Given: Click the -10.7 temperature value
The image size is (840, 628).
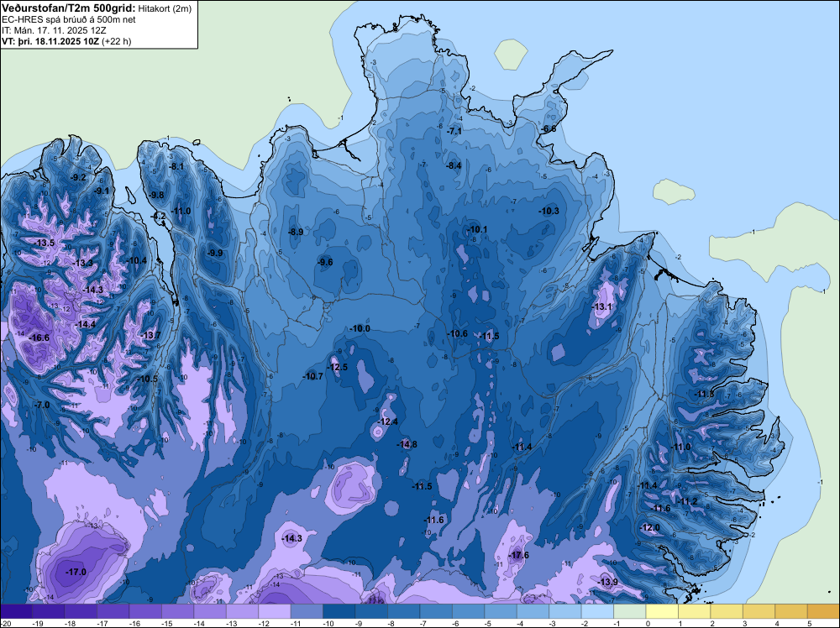Looking at the screenshot, I should (x=313, y=376).
